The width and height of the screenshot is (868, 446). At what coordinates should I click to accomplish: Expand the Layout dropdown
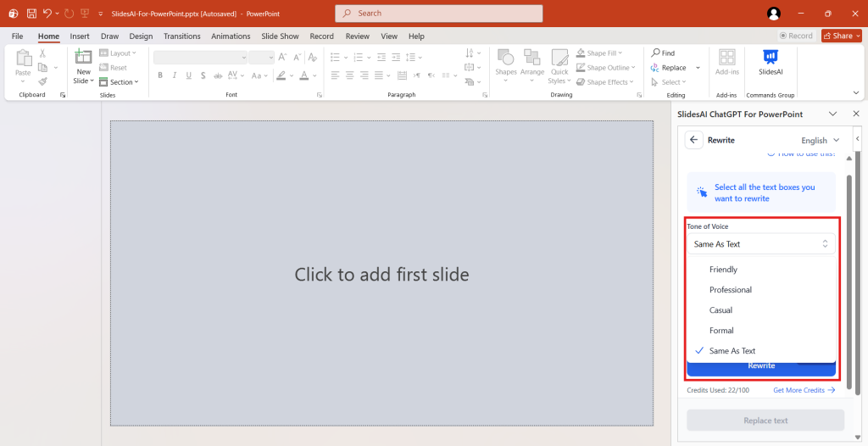(117, 53)
